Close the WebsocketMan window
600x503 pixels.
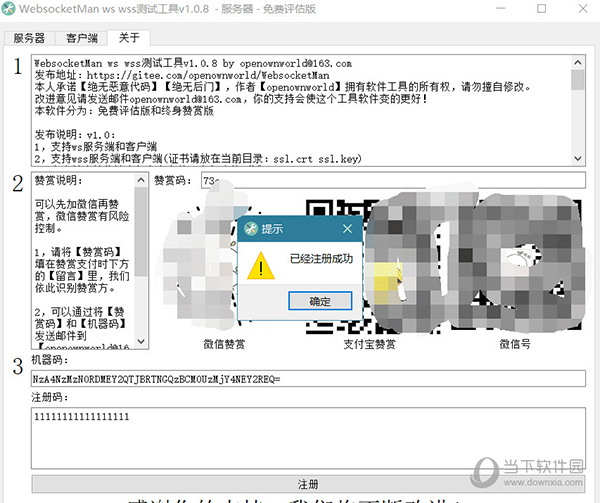click(583, 8)
